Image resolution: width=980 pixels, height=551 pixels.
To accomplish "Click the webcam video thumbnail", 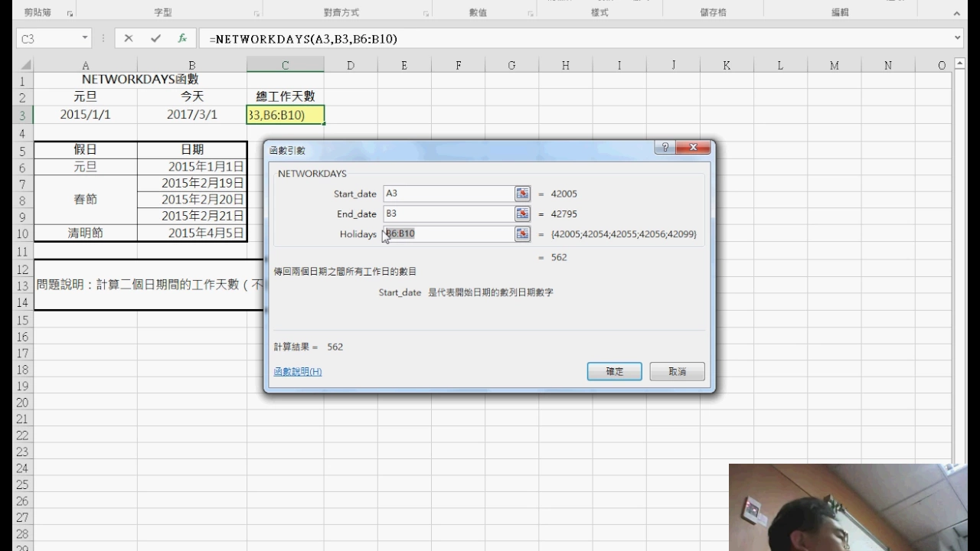I will click(x=848, y=507).
